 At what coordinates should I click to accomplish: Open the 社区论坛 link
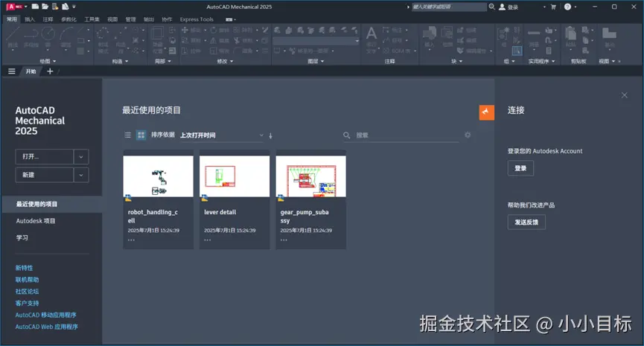[x=27, y=292]
